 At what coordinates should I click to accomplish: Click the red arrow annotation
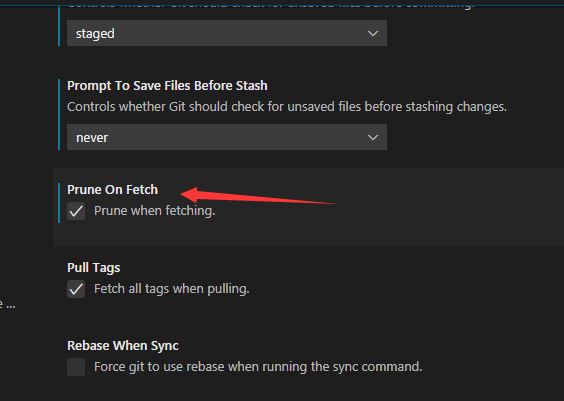click(x=258, y=196)
